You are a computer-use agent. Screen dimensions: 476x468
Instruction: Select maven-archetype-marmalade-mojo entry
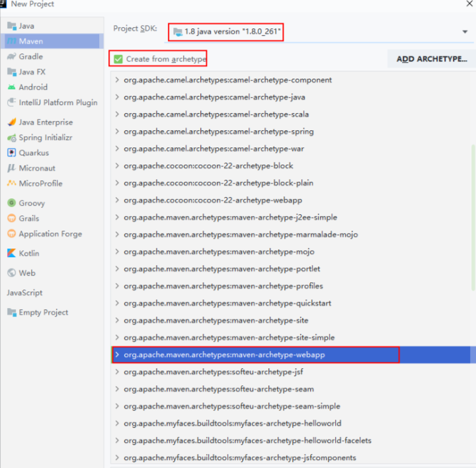click(241, 235)
